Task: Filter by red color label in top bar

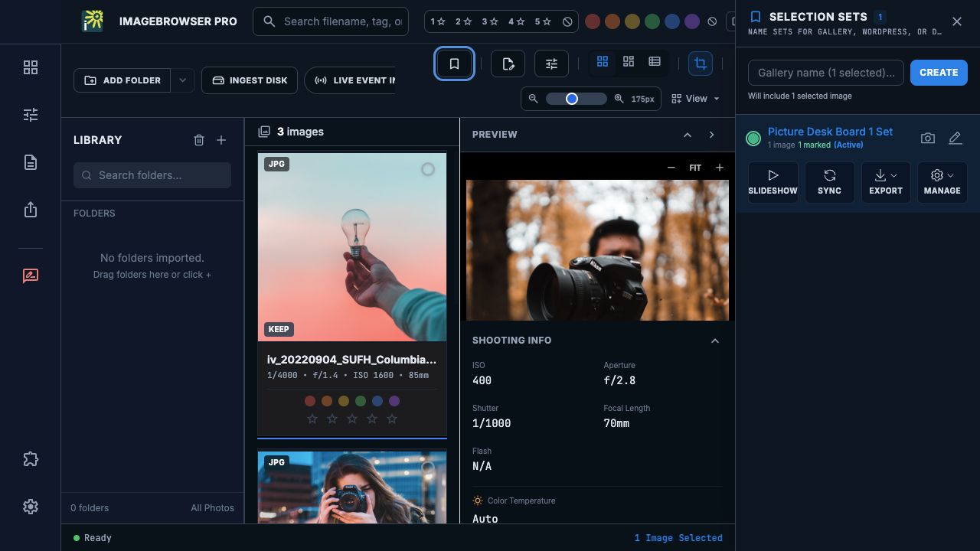Action: (x=593, y=21)
